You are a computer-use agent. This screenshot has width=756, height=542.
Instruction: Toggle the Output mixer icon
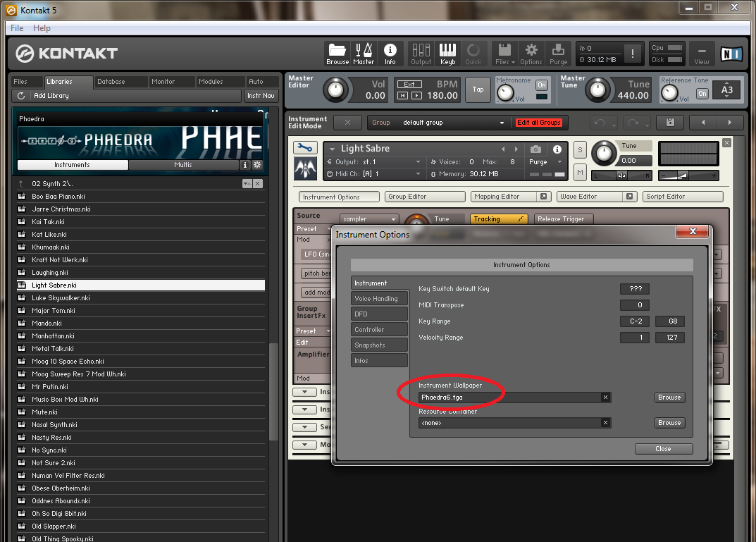point(421,54)
